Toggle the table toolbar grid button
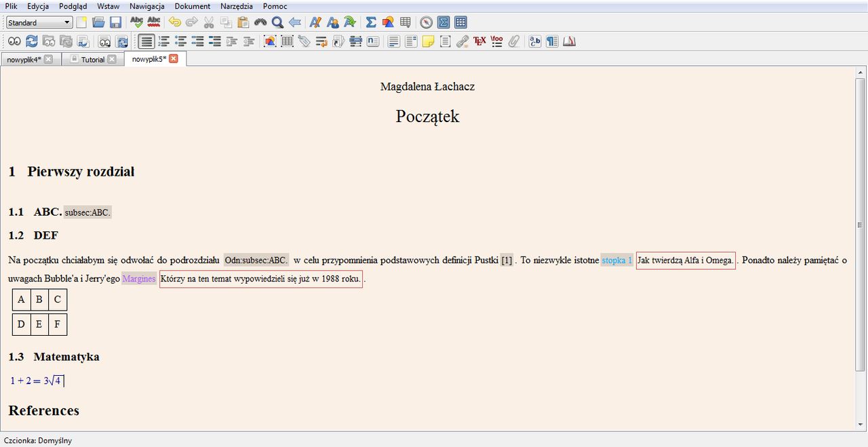The image size is (868, 447). pos(460,22)
